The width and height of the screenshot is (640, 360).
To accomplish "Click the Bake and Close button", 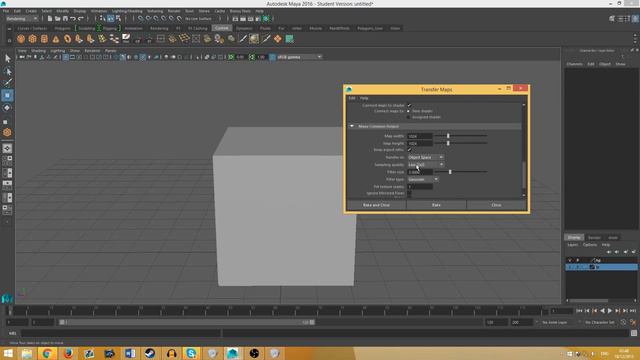I will pos(376,205).
